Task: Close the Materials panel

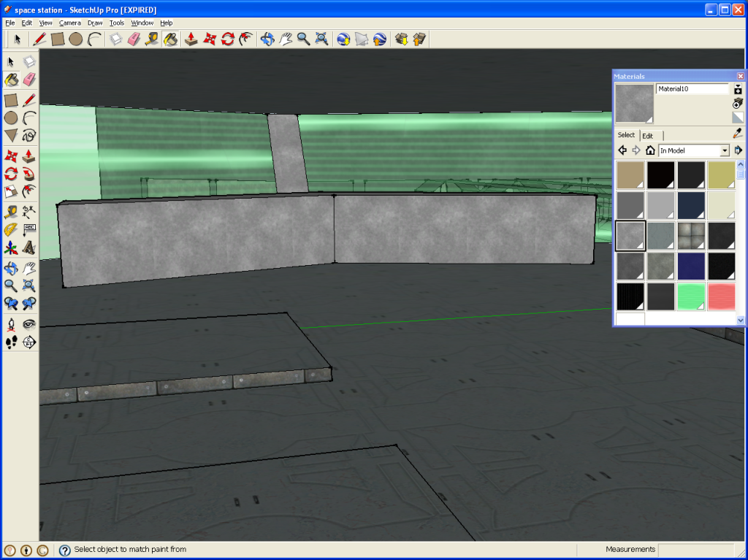Action: point(741,77)
